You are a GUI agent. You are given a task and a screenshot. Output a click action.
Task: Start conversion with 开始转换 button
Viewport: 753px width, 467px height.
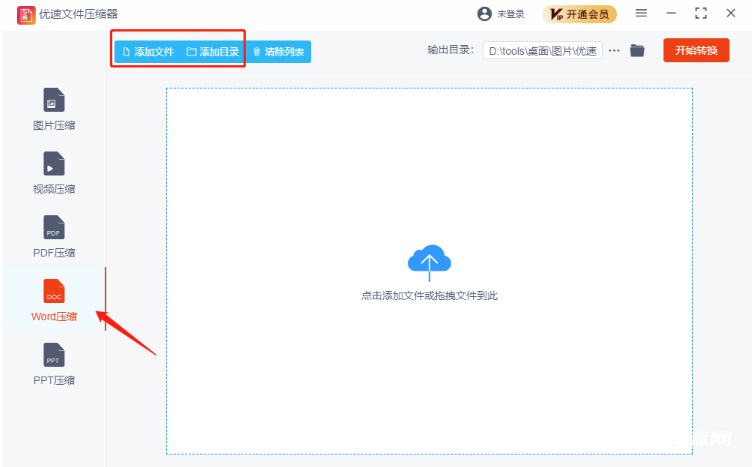pyautogui.click(x=696, y=50)
